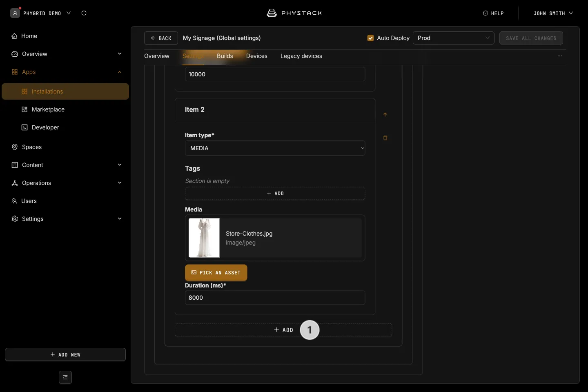
Task: Click the Overview gauge icon in sidebar
Action: [15, 54]
